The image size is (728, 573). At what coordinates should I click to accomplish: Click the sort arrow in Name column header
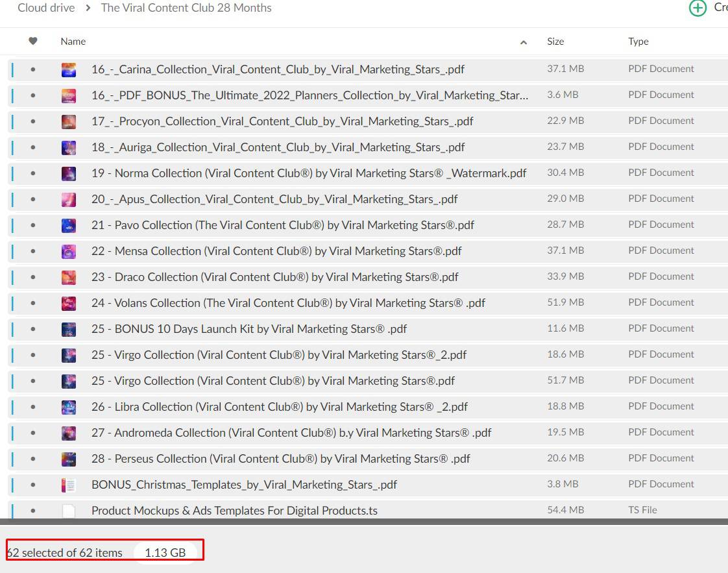tap(524, 42)
